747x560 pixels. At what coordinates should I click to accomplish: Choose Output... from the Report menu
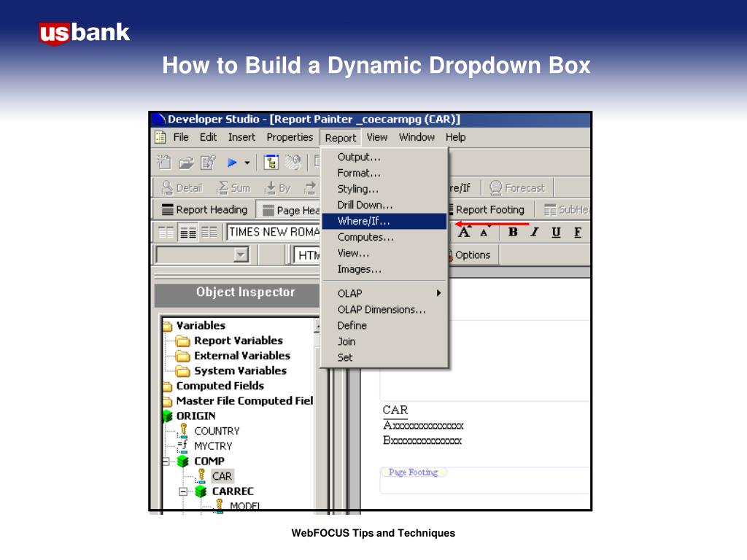(x=385, y=157)
